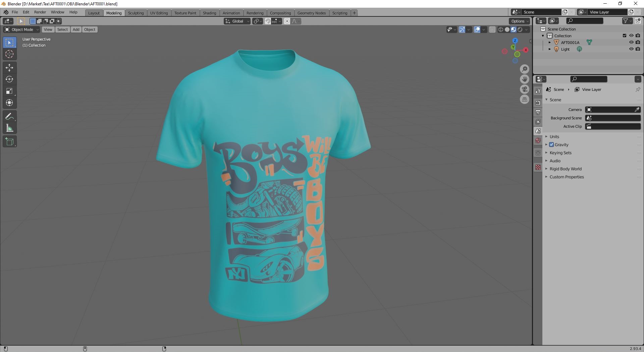This screenshot has width=644, height=352.
Task: Hide the Collection in viewport
Action: pyautogui.click(x=631, y=36)
